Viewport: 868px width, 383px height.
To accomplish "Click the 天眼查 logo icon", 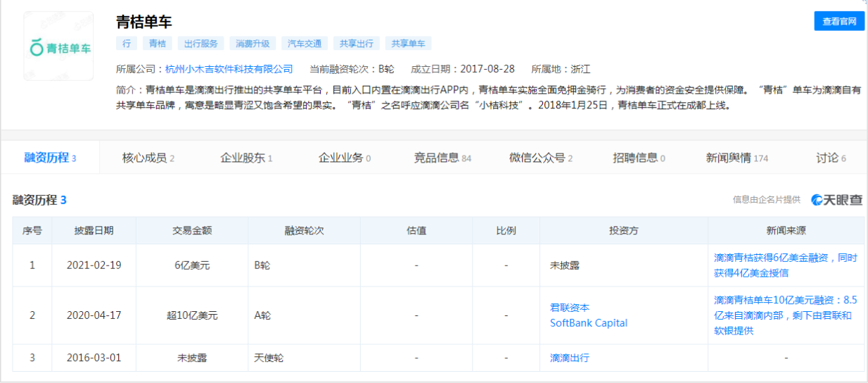I will coord(836,200).
